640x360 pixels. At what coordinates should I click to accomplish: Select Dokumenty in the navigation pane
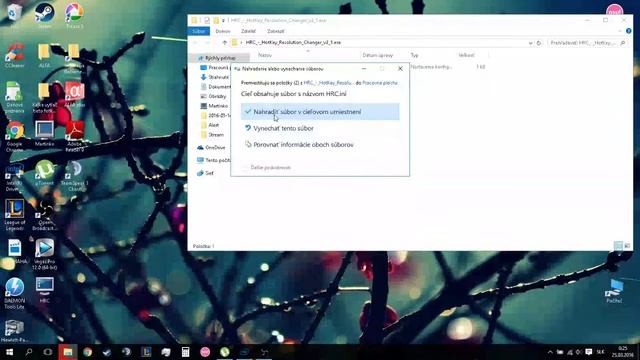click(216, 87)
